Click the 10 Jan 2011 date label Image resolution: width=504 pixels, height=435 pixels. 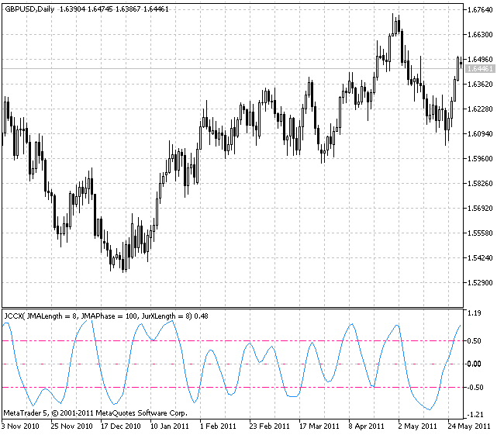[x=169, y=426]
